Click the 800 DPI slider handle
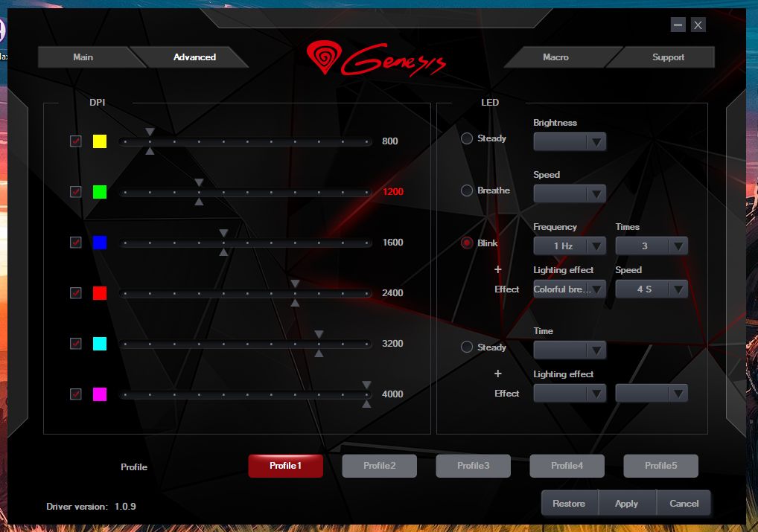758x532 pixels. point(150,141)
